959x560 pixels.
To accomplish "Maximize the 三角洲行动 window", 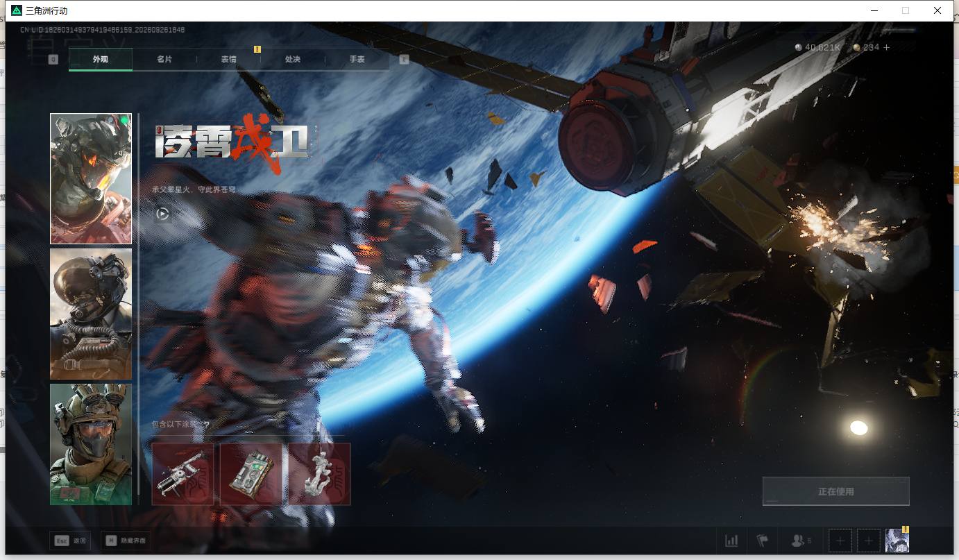I will point(906,10).
